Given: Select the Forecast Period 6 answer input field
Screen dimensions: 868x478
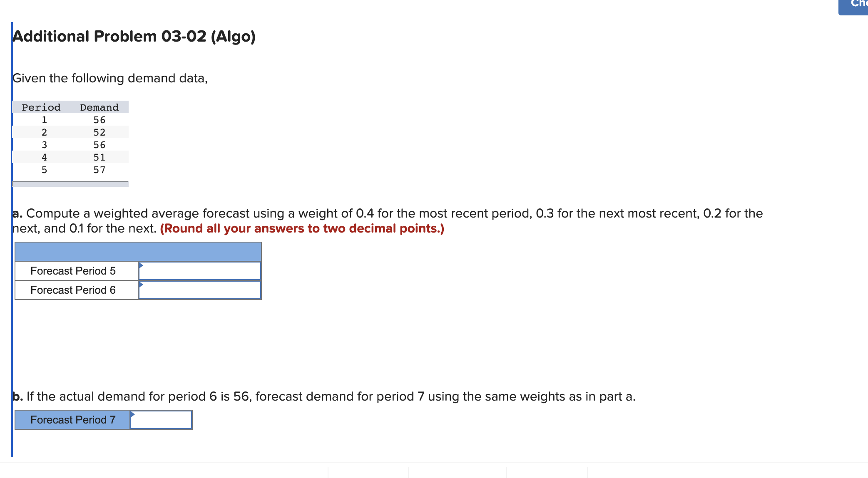Looking at the screenshot, I should point(200,290).
